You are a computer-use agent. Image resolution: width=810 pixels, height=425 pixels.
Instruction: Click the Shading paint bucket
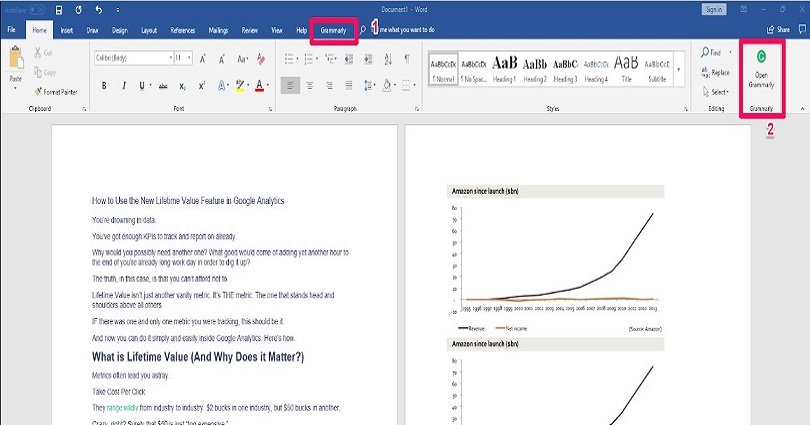click(x=386, y=86)
